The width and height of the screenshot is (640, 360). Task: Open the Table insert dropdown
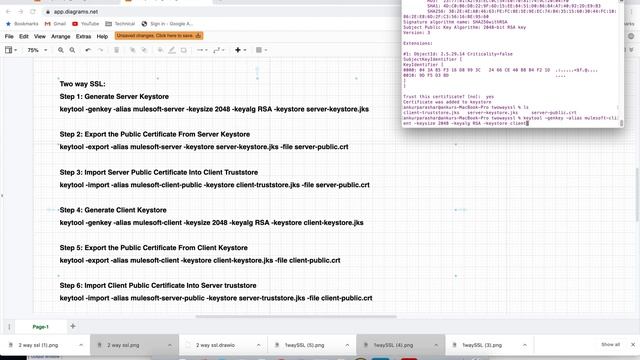click(x=261, y=50)
